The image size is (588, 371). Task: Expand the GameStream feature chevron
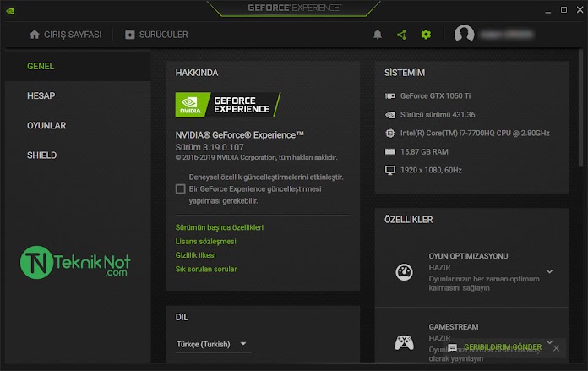550,341
